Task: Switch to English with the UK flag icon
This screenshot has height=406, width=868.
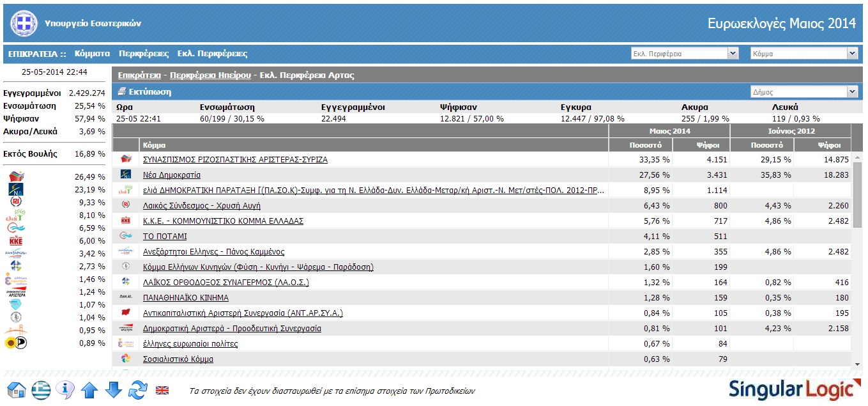Action: 163,390
